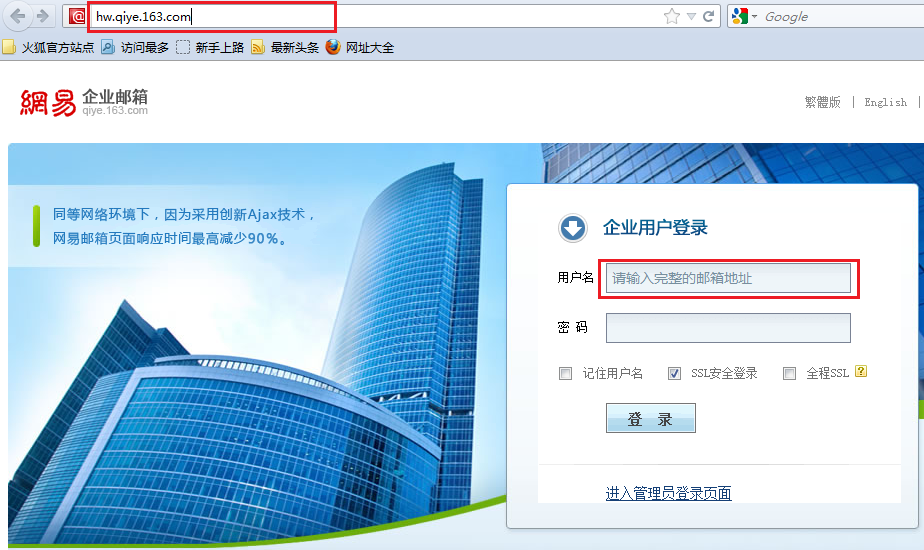Switch language via the English link
The width and height of the screenshot is (924, 550).
point(885,102)
